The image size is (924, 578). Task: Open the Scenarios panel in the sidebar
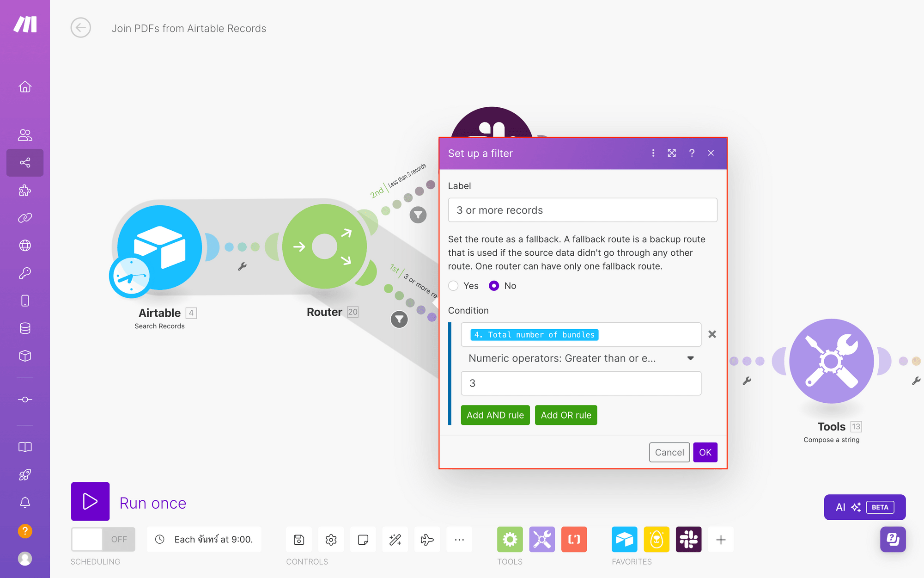pos(25,162)
